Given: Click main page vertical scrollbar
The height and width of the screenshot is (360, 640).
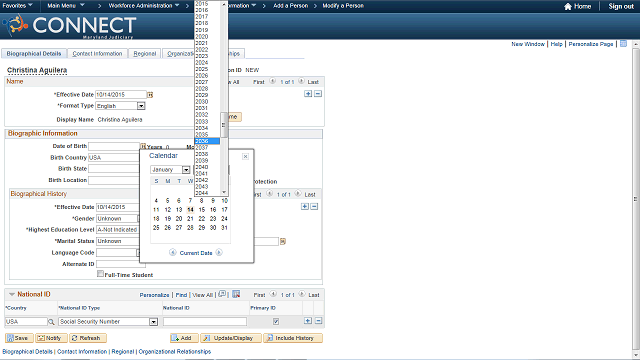Looking at the screenshot, I should [636, 199].
